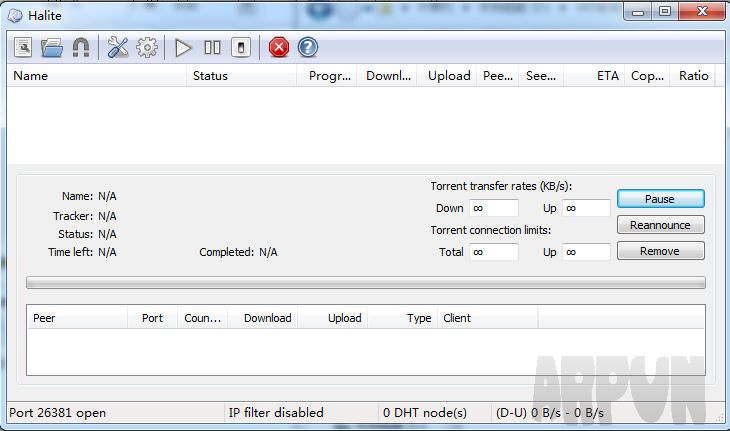The height and width of the screenshot is (431, 730).
Task: Minimize the Halite window
Action: coord(638,11)
